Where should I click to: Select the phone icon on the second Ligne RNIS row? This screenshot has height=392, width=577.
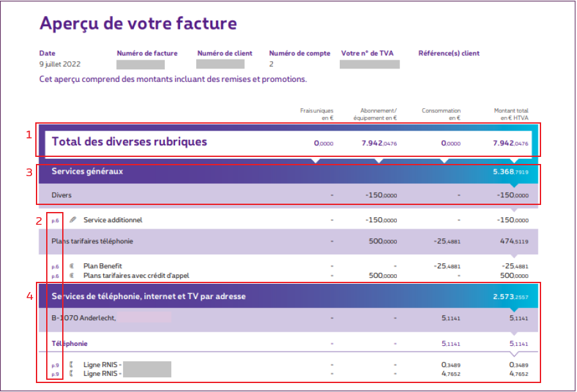coord(72,373)
